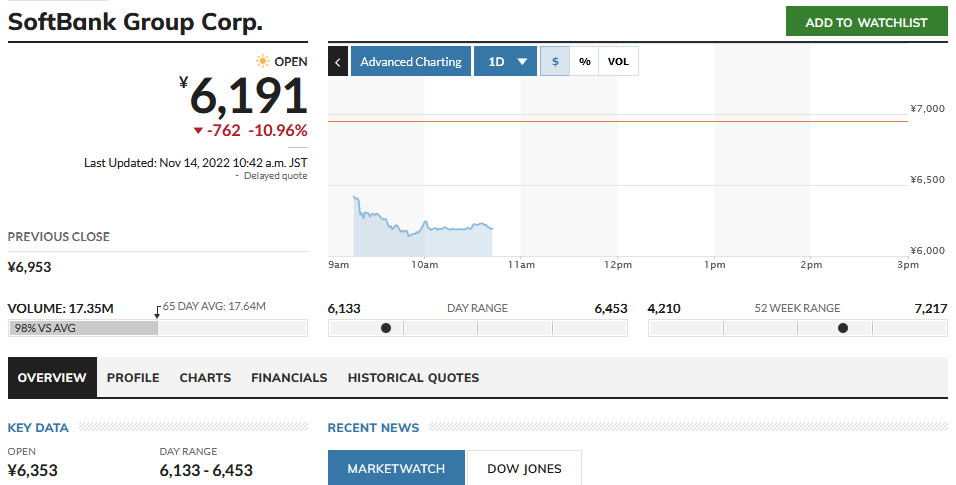This screenshot has height=485, width=956.
Task: Open Advanced Charting
Action: (x=411, y=62)
